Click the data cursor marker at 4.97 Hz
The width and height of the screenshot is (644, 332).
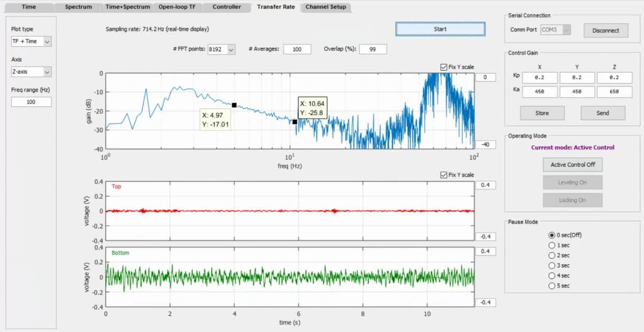[x=234, y=105]
